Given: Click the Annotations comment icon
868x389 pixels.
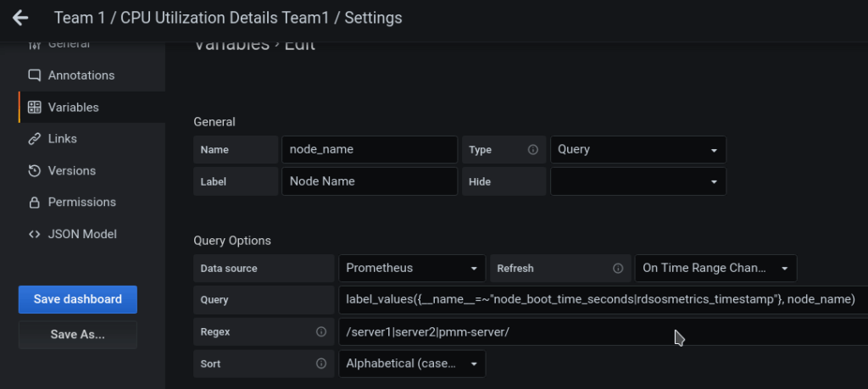Looking at the screenshot, I should coord(34,75).
